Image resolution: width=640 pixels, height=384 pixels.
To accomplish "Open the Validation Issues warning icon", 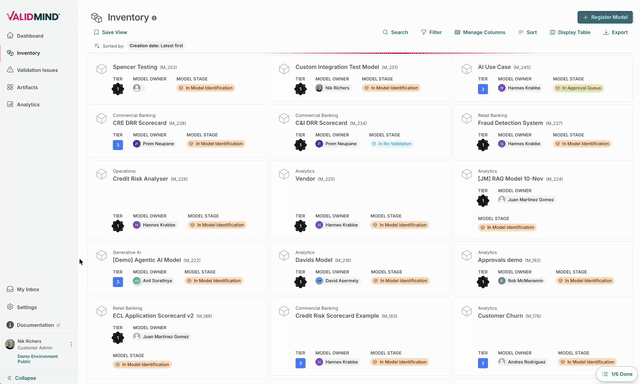I will [10, 70].
